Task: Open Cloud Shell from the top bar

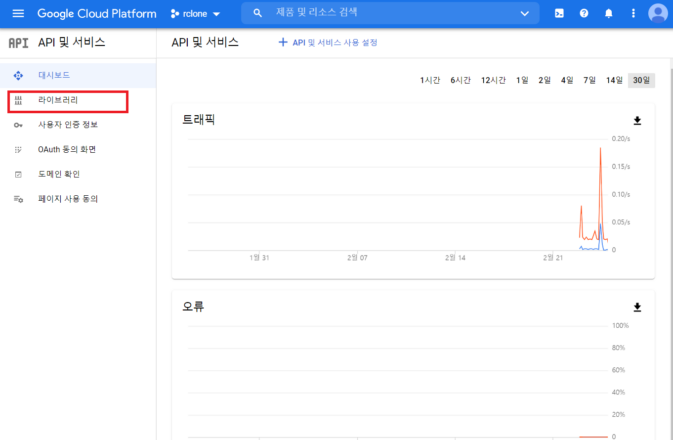Action: [x=559, y=13]
